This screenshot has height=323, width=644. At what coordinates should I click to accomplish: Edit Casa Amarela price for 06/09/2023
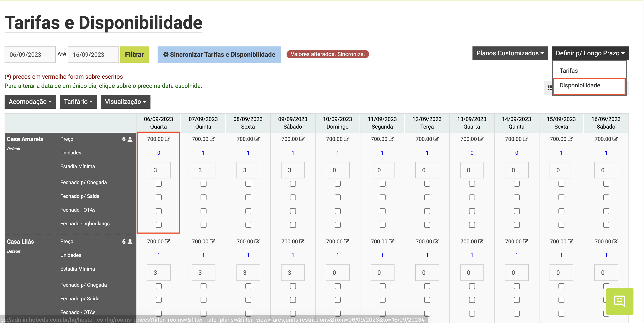pyautogui.click(x=167, y=139)
